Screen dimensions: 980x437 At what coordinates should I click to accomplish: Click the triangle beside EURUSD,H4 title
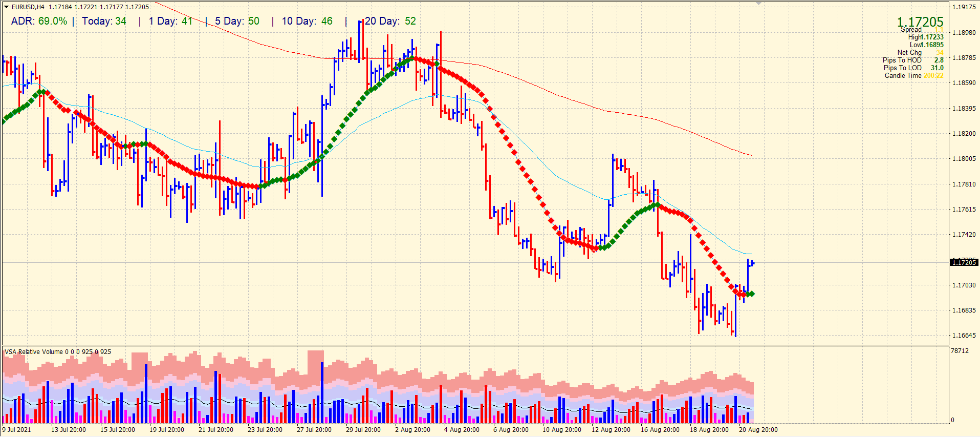7,7
